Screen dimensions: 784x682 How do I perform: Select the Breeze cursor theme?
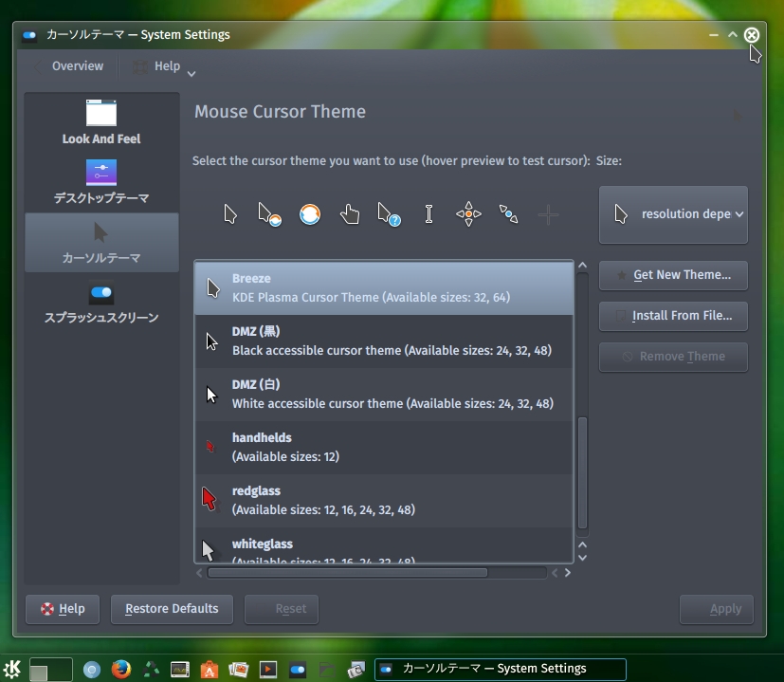pyautogui.click(x=384, y=288)
